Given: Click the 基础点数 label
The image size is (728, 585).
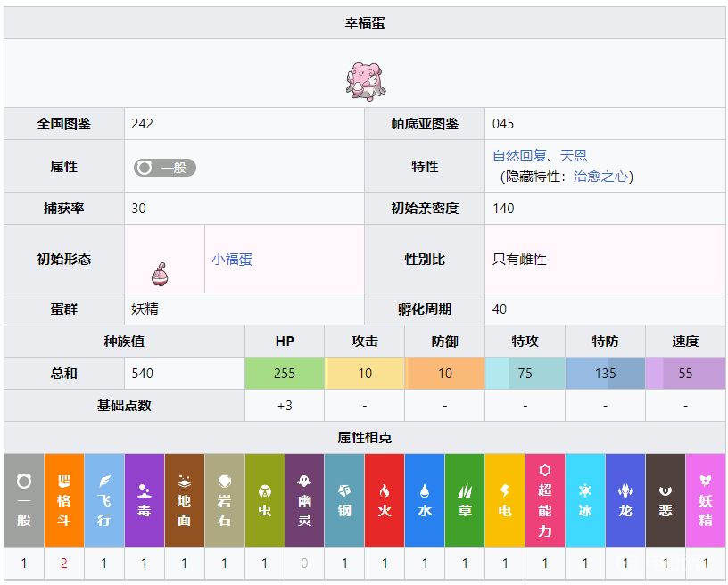Looking at the screenshot, I should (124, 406).
